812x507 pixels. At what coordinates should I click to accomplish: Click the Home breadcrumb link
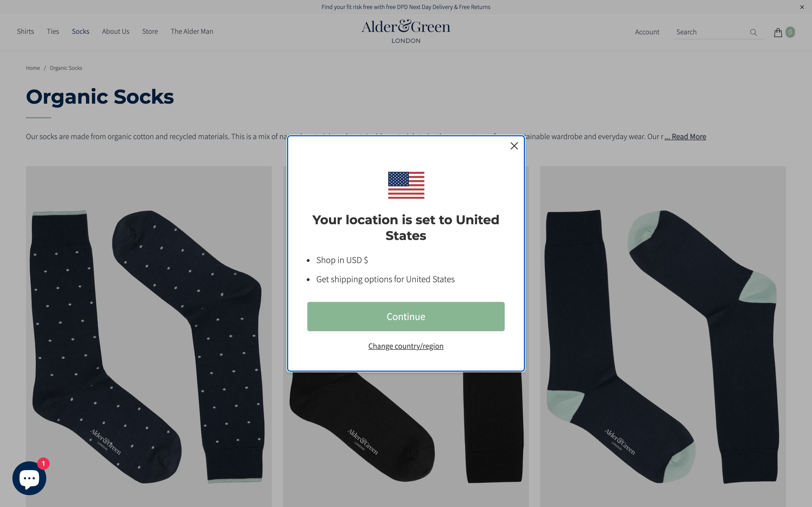pyautogui.click(x=33, y=68)
